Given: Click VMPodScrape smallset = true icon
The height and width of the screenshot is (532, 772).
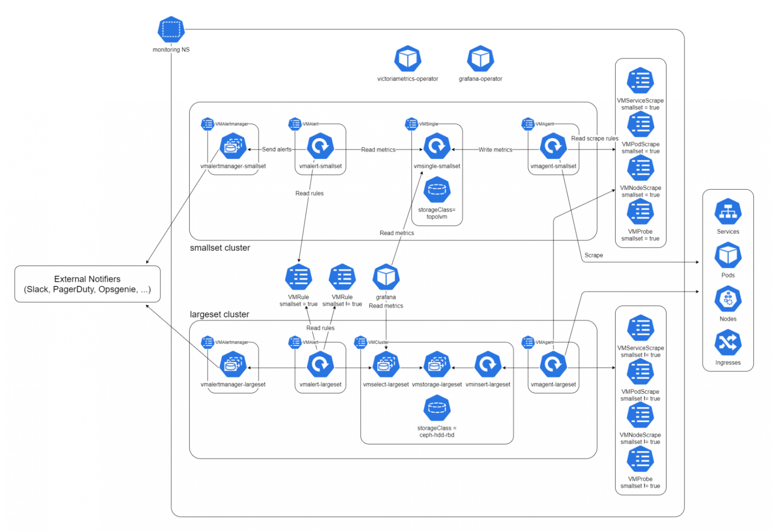Looking at the screenshot, I should [x=640, y=124].
